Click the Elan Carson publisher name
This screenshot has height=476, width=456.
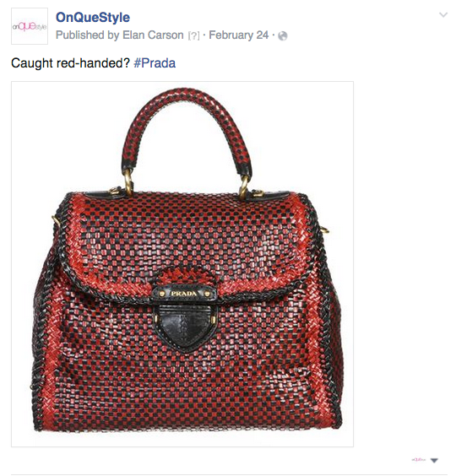pyautogui.click(x=153, y=35)
